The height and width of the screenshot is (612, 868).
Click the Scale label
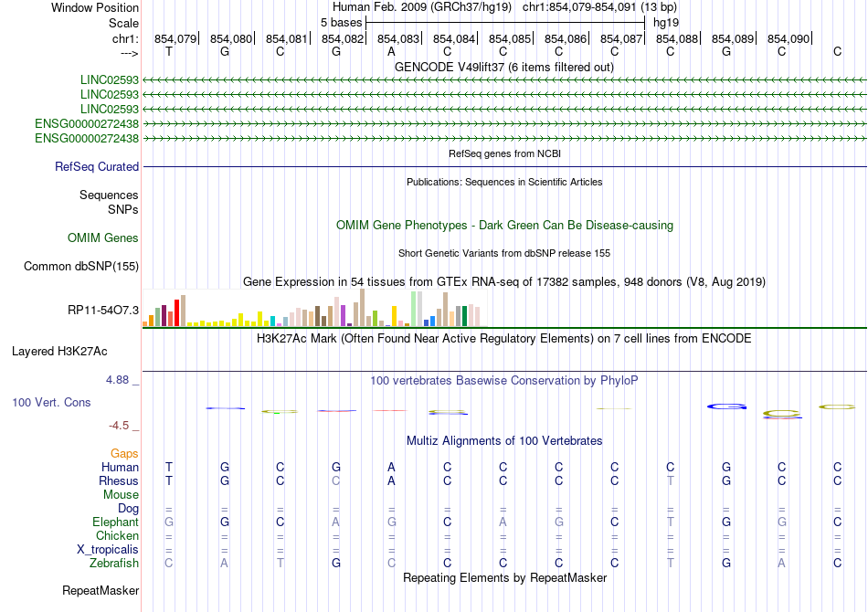click(124, 23)
